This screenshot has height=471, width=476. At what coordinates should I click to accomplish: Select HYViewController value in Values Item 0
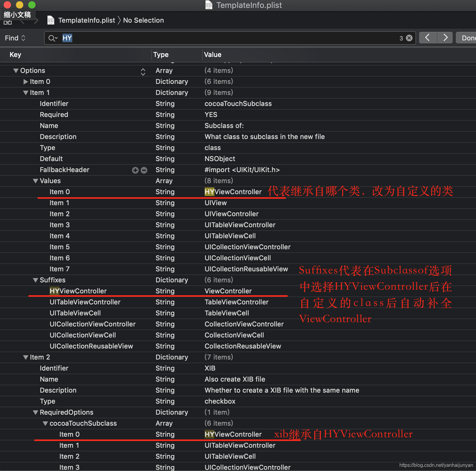tap(233, 192)
